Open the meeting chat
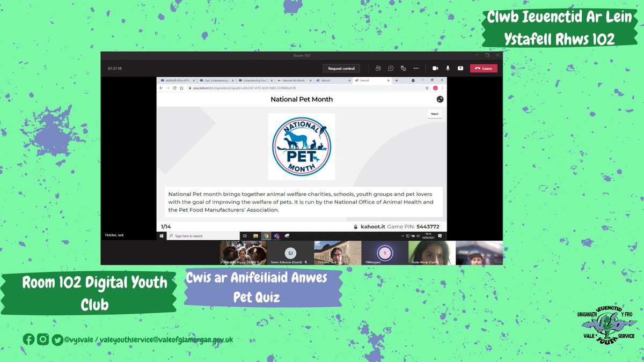The width and height of the screenshot is (644, 362). [x=391, y=68]
